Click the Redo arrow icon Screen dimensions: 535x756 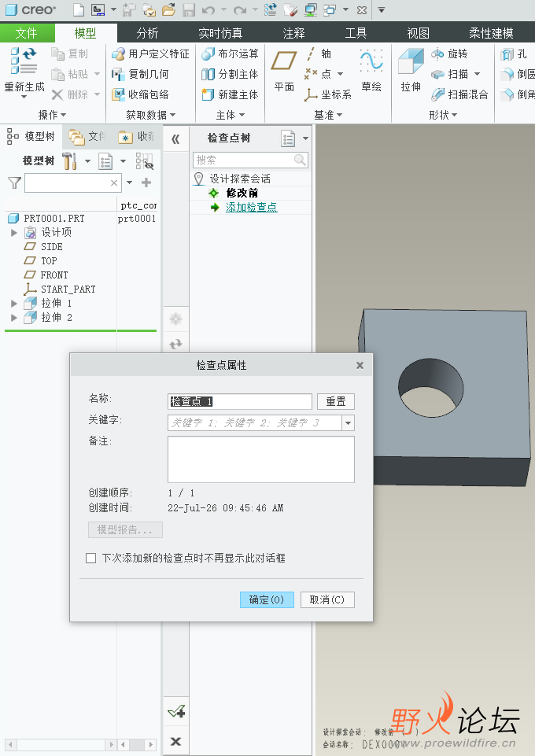tap(239, 9)
